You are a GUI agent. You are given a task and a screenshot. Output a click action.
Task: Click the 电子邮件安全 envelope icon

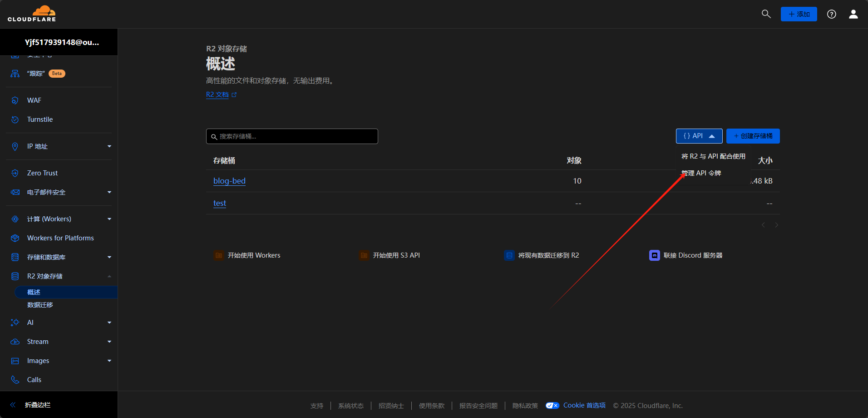pos(15,192)
